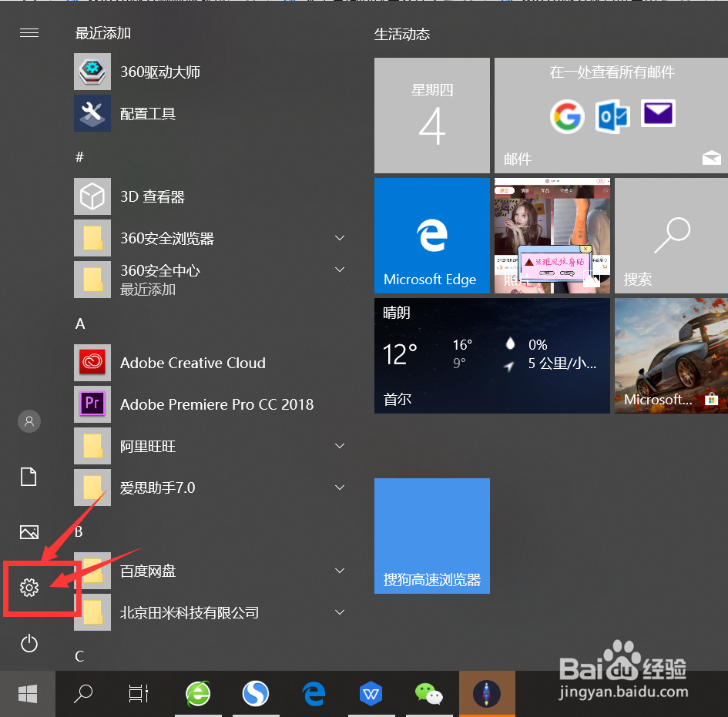Screen dimensions: 728x717
Task: Open the Pictures sidebar icon
Action: [x=29, y=532]
